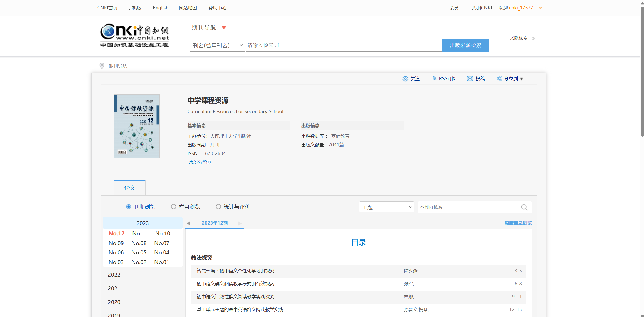Open the 刊名(曾用刊名) search field dropdown
Viewport: 644px width, 317px height.
tap(217, 45)
